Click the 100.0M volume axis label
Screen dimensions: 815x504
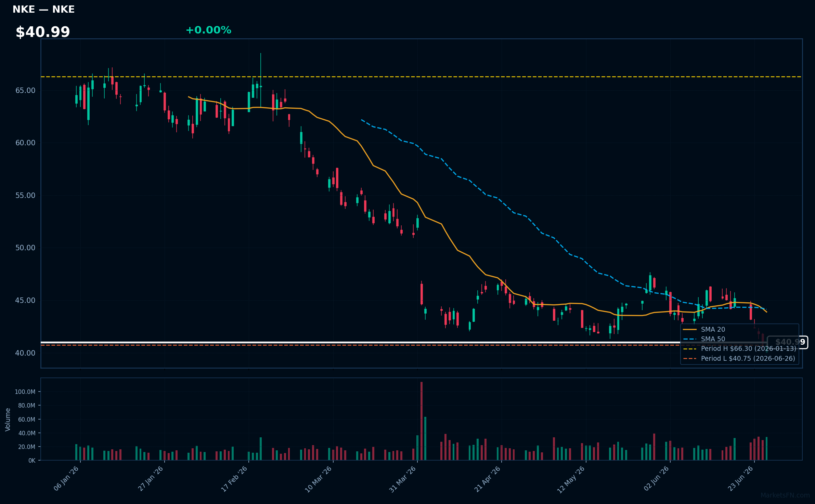pyautogui.click(x=25, y=392)
